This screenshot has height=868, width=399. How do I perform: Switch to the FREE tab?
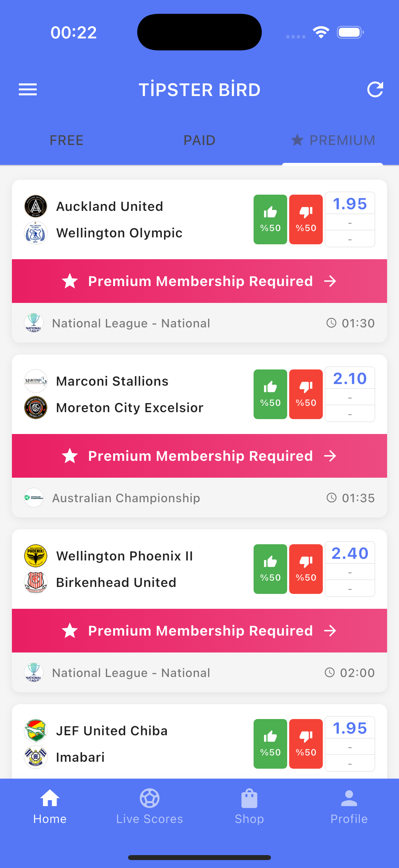(66, 140)
